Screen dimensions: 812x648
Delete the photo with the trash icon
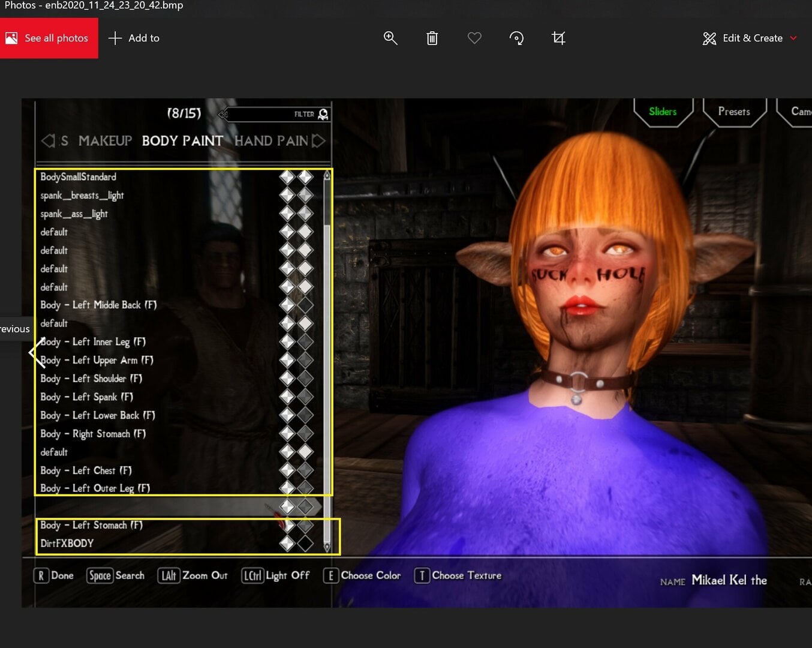[432, 38]
